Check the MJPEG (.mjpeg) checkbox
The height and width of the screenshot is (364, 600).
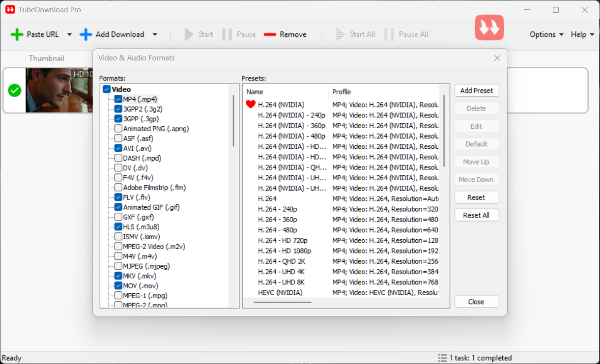click(x=118, y=266)
